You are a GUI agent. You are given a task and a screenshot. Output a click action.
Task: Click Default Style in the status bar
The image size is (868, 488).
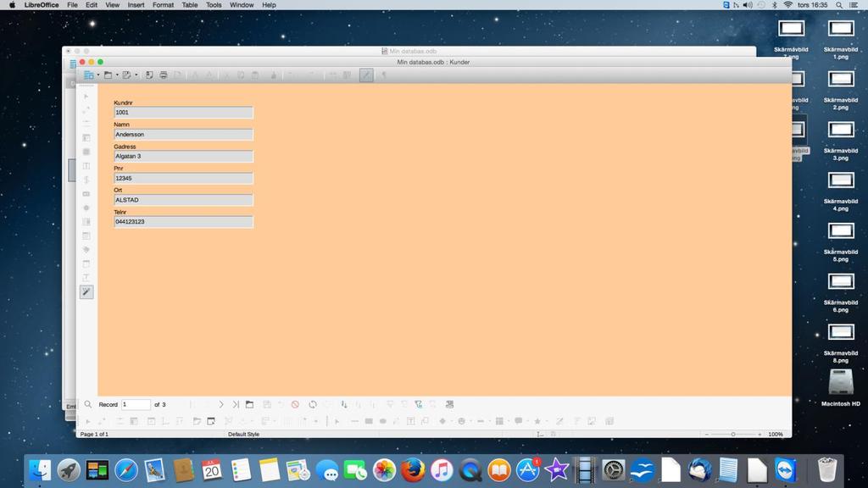(x=243, y=435)
